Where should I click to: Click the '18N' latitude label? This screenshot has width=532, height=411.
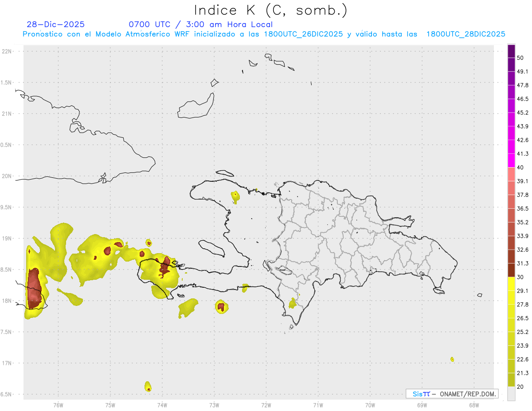click(x=7, y=301)
